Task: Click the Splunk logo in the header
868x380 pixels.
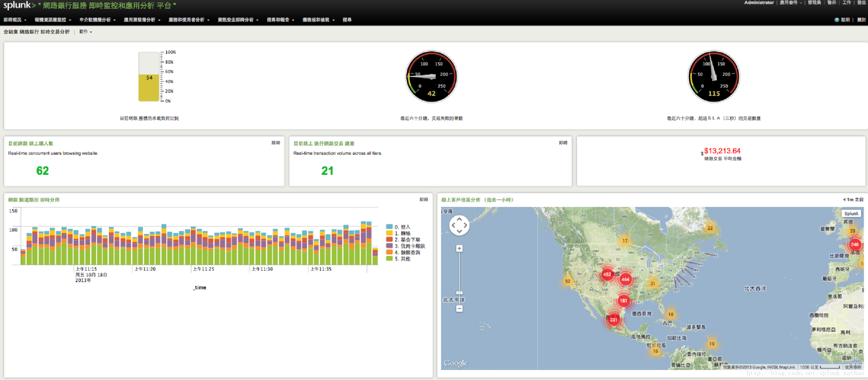Action: (x=19, y=5)
